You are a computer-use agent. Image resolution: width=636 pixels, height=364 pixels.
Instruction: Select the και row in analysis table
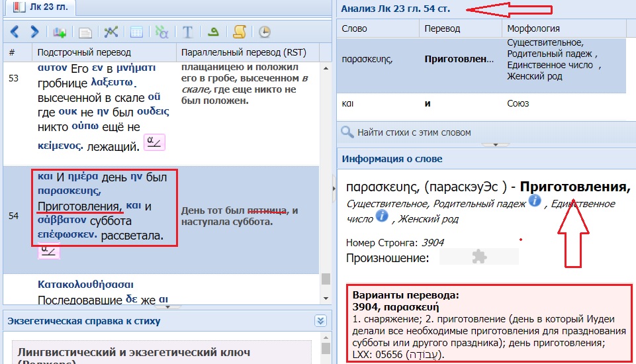[482, 104]
